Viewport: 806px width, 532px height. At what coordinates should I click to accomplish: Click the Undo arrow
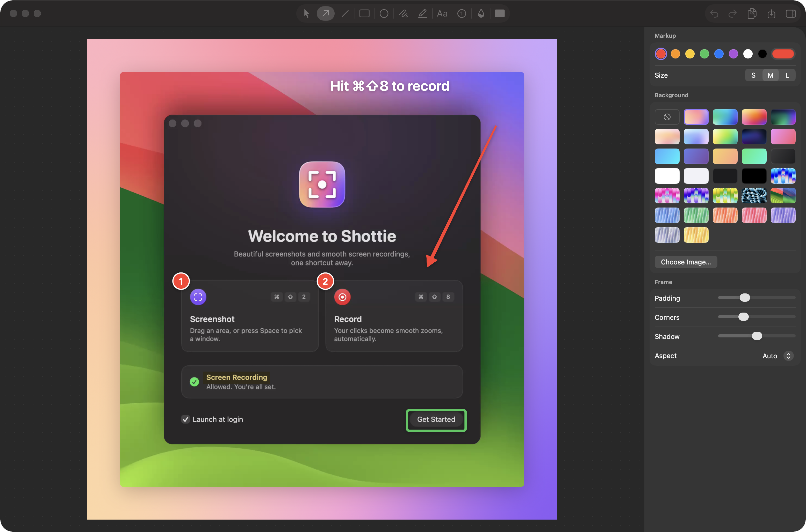click(x=714, y=13)
